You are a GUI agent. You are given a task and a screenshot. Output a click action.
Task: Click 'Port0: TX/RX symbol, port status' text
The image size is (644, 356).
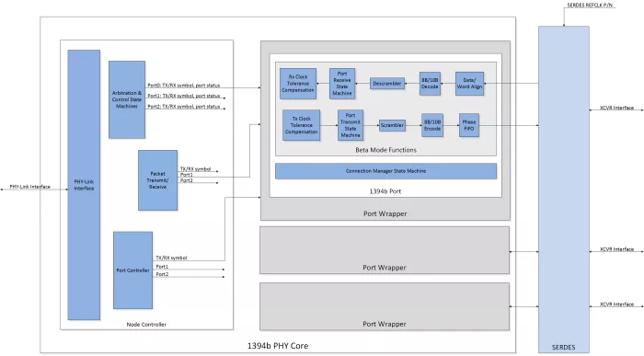pyautogui.click(x=184, y=85)
